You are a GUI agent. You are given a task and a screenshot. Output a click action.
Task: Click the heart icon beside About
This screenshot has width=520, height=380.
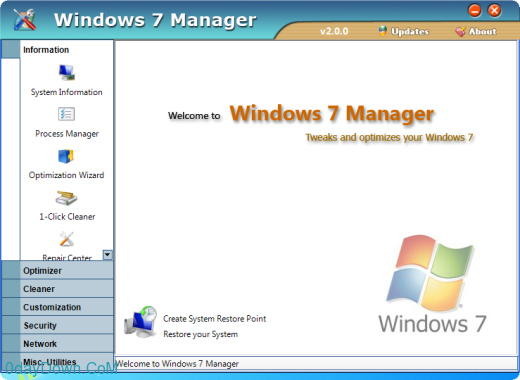(460, 31)
